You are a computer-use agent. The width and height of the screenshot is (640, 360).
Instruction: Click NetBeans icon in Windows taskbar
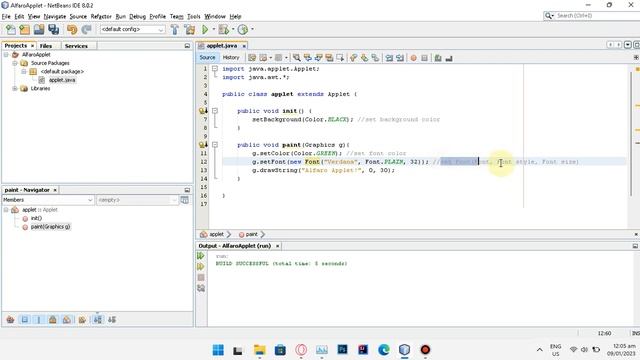(404, 350)
